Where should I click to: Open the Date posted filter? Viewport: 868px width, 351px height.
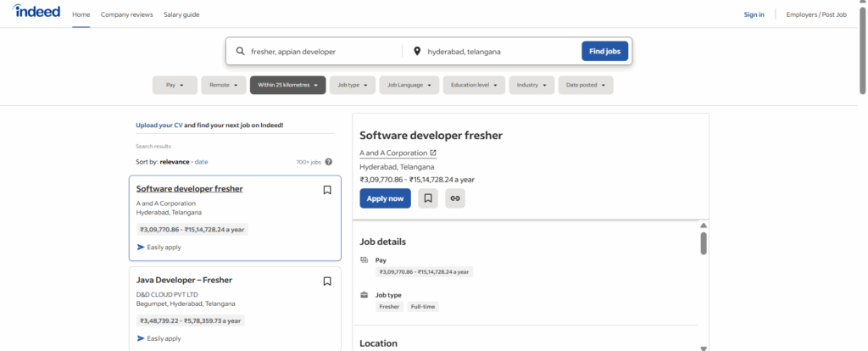(x=585, y=85)
